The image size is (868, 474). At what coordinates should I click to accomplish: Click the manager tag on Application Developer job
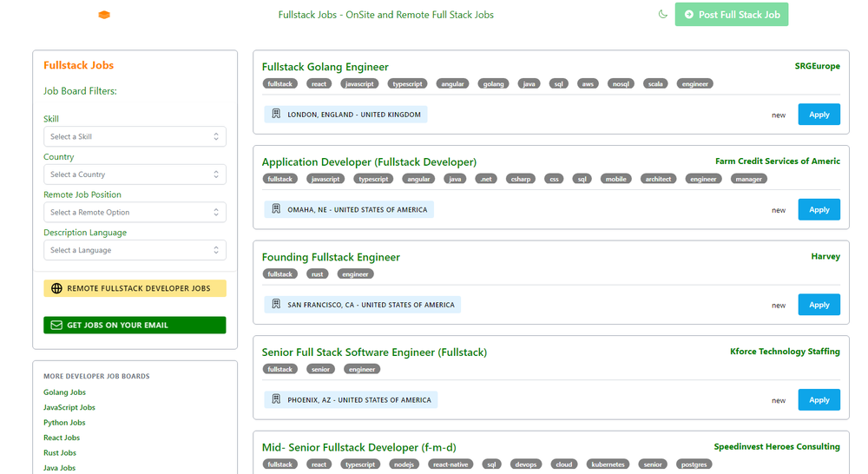point(748,180)
